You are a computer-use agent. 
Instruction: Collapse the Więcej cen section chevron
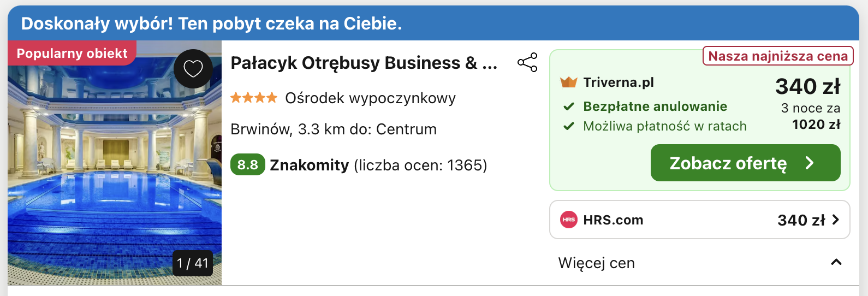point(836,263)
